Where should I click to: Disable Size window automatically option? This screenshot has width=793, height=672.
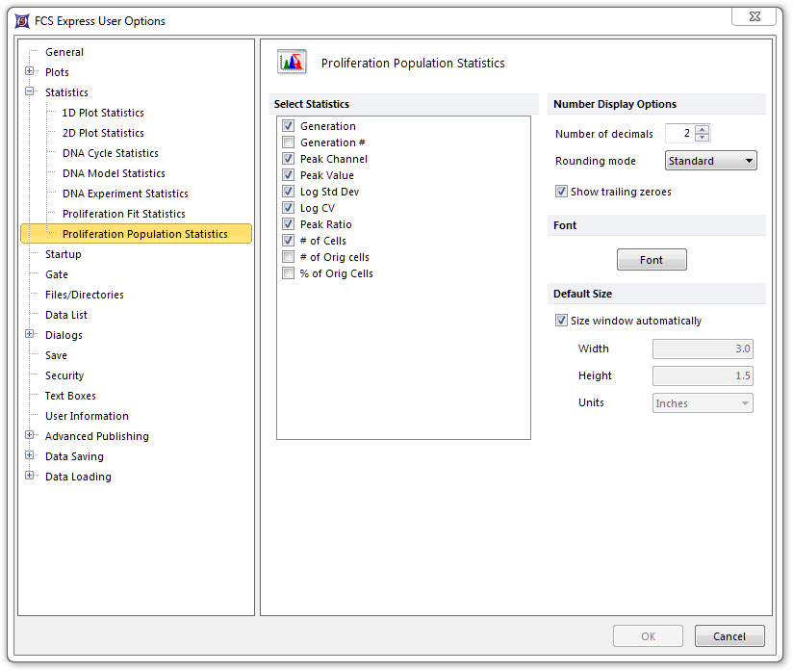coord(561,321)
